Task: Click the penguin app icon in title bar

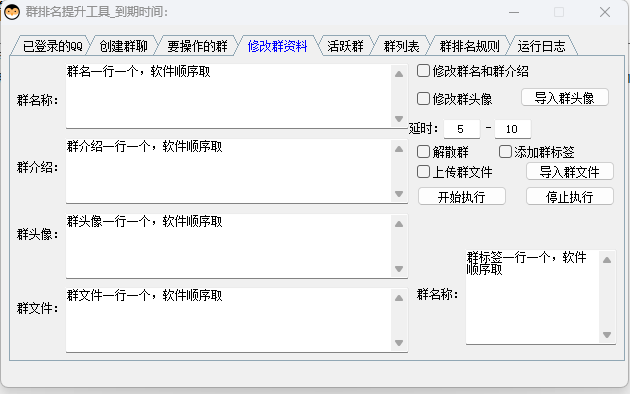Action: click(x=12, y=12)
